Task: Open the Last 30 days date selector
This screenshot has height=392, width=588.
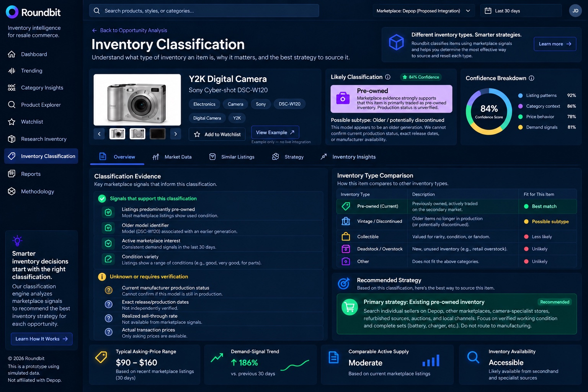Action: 521,11
